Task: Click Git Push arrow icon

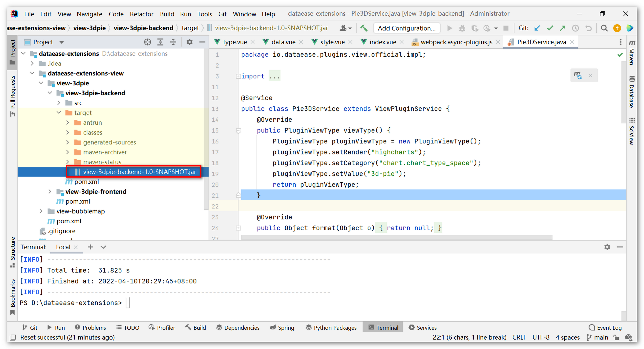Action: coord(562,28)
